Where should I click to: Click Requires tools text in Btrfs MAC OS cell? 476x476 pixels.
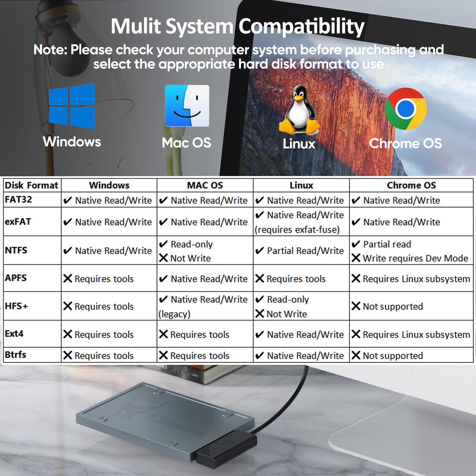click(200, 356)
